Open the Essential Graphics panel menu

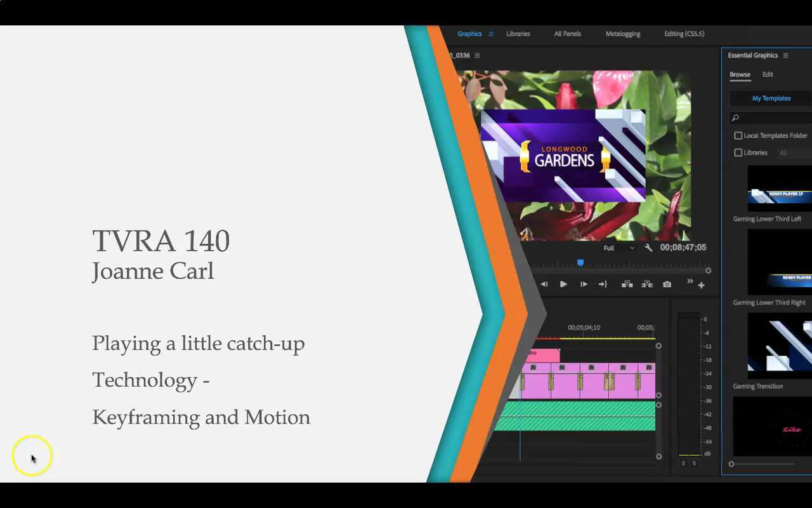(x=785, y=55)
